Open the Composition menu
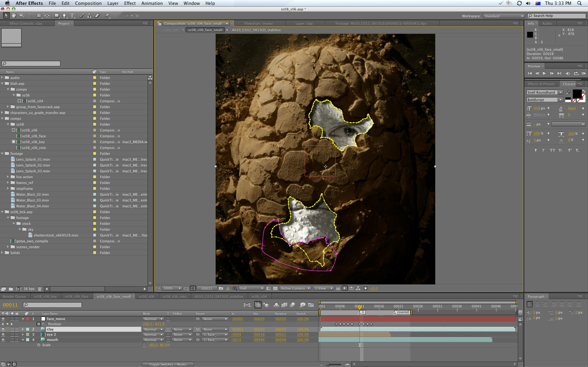This screenshot has height=367, width=588. (88, 3)
